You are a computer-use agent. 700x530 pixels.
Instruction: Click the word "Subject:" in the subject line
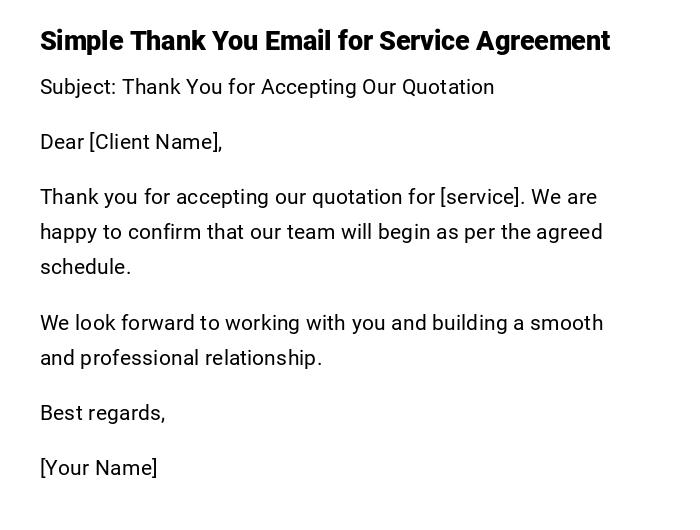pyautogui.click(x=78, y=87)
